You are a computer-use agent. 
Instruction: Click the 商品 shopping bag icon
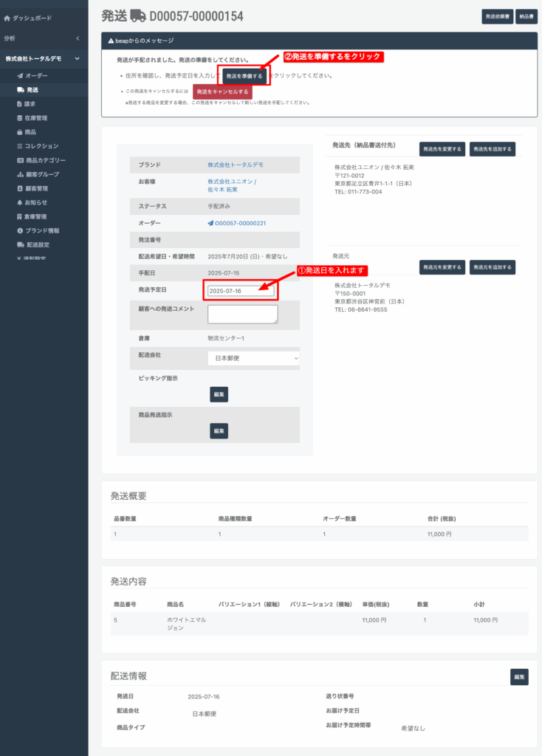click(21, 132)
